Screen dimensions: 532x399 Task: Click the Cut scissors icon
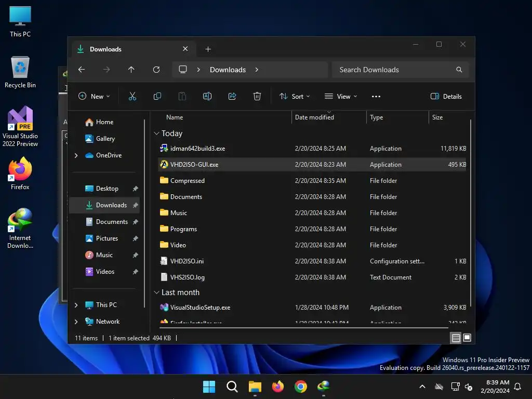(x=132, y=96)
